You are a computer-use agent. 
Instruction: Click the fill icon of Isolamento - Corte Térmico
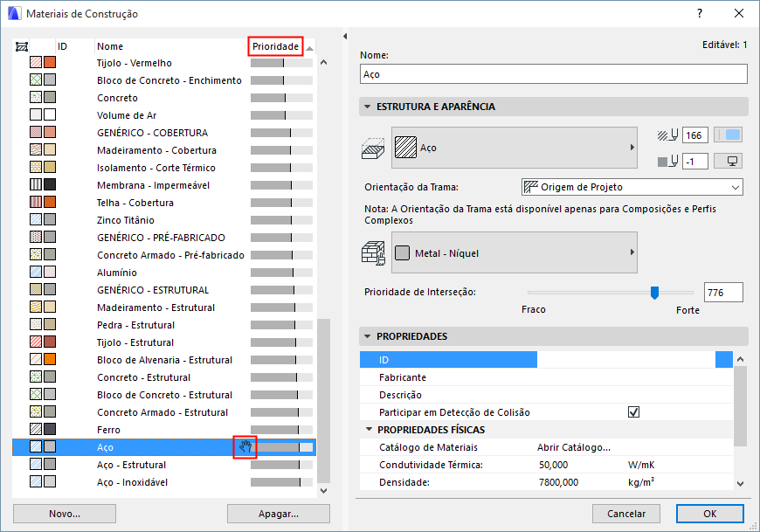click(x=36, y=167)
